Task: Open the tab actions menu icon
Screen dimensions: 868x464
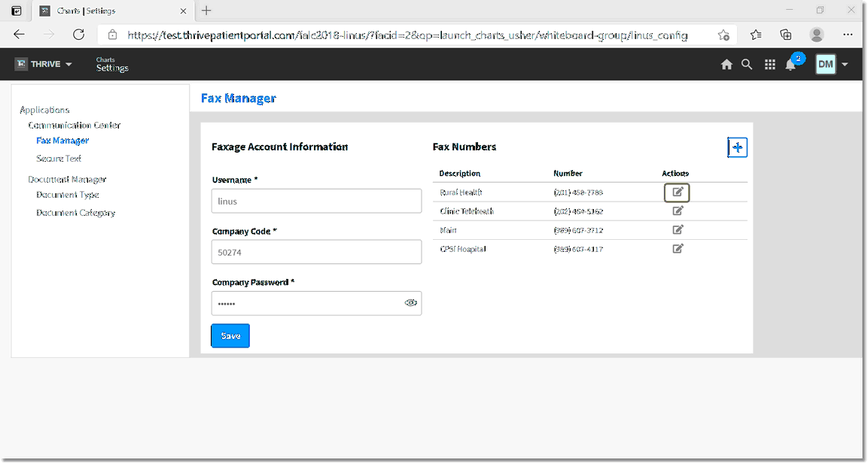Action: pyautogui.click(x=17, y=11)
